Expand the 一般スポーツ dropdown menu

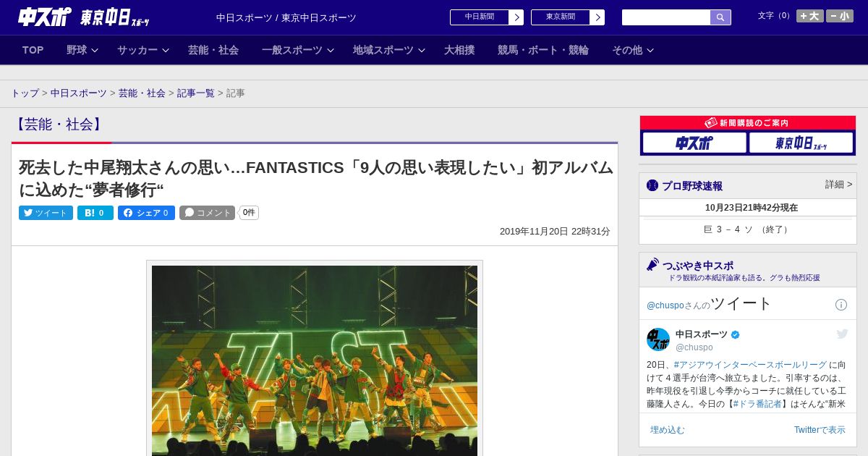[298, 50]
